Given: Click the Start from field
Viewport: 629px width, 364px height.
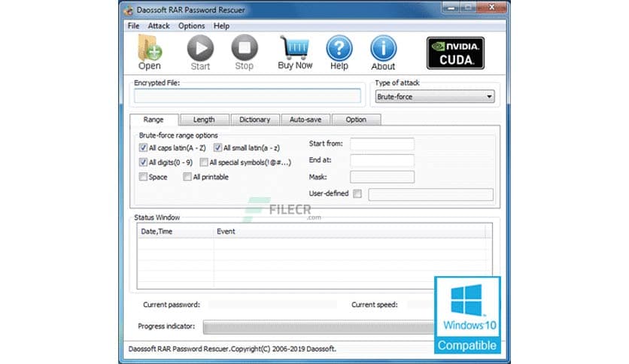Looking at the screenshot, I should [382, 144].
